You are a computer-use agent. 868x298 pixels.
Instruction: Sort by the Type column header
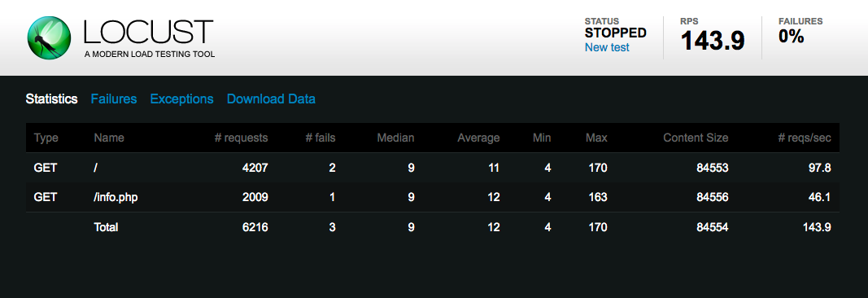click(x=46, y=138)
